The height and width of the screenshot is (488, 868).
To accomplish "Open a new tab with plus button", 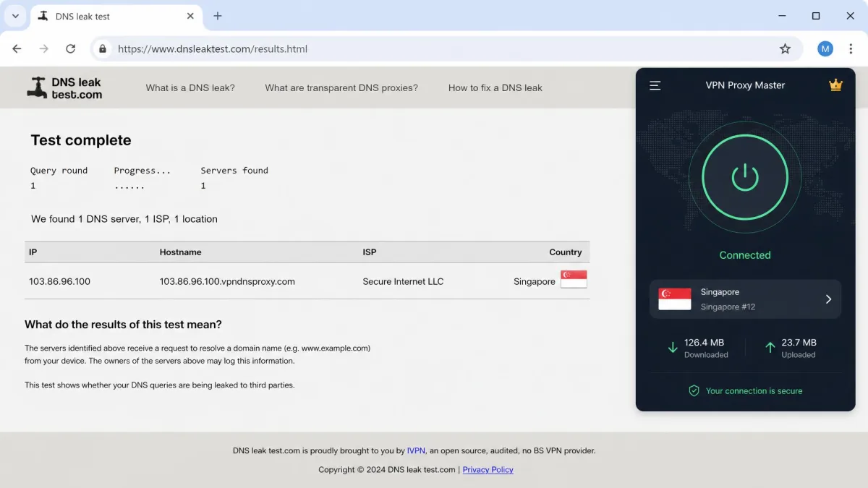I will point(218,16).
